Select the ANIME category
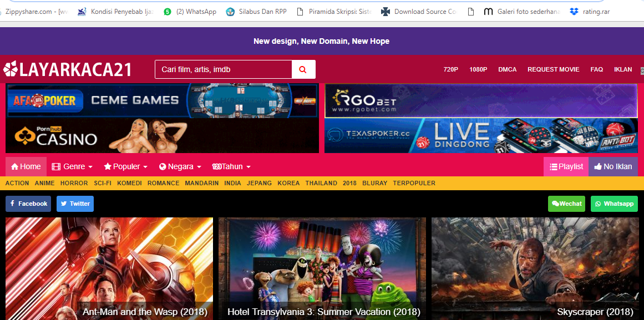 (45, 183)
